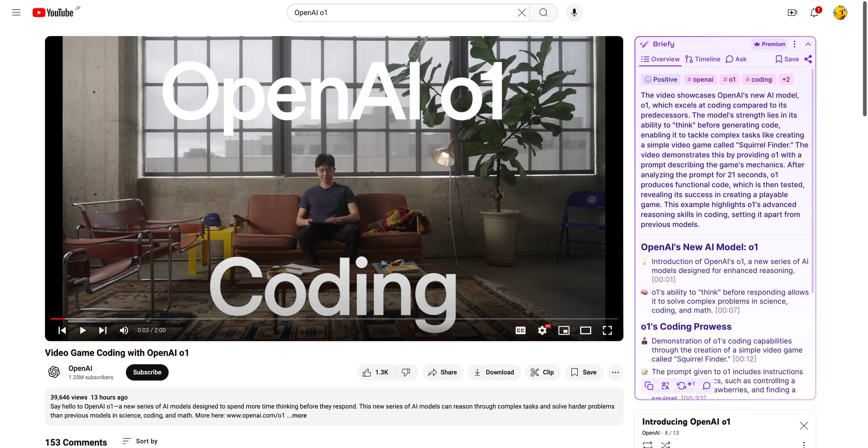The width and height of the screenshot is (868, 448).
Task: Click the 'OpenAI's New AI Model: o1' heading
Action: click(699, 247)
